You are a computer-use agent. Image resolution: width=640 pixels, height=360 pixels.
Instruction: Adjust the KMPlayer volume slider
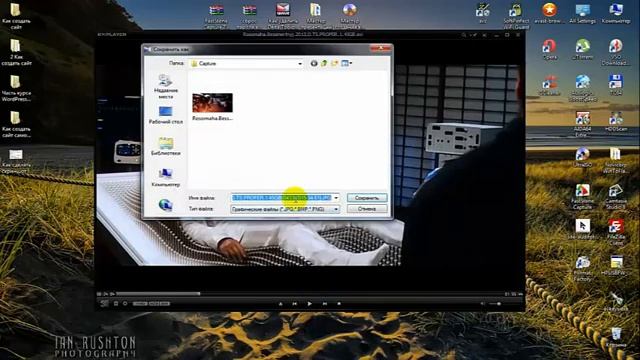click(x=495, y=304)
